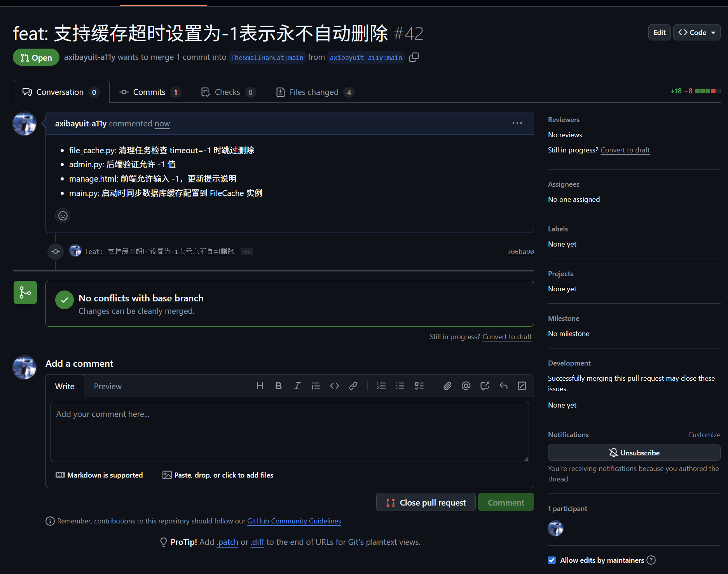Screen dimensions: 728x574
Task: Insert heading formatting in comment editor
Action: pyautogui.click(x=260, y=386)
